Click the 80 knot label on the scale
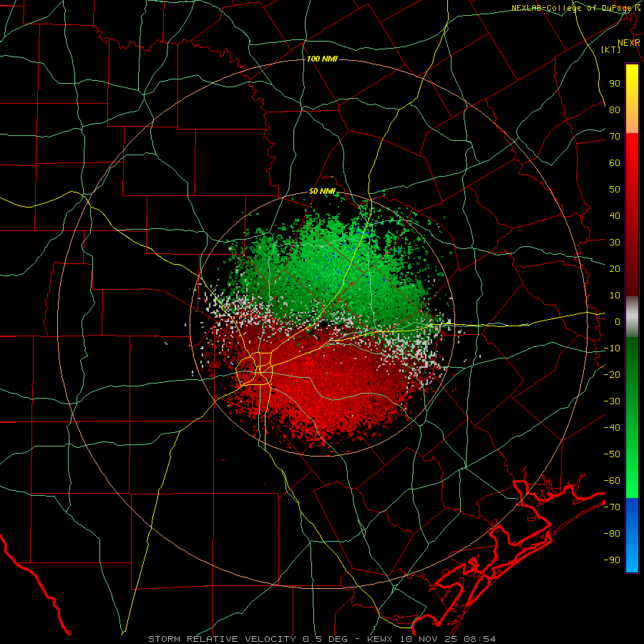 (x=615, y=109)
